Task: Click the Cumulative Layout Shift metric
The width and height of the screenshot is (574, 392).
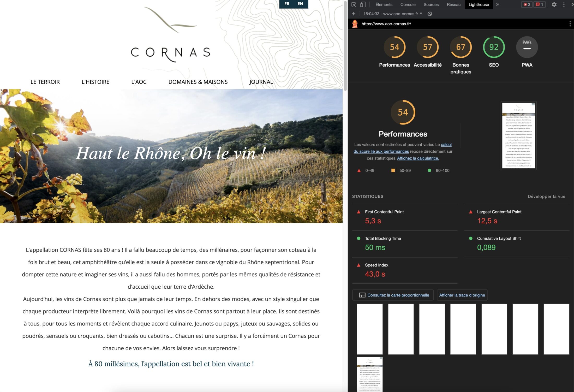Action: (517, 244)
